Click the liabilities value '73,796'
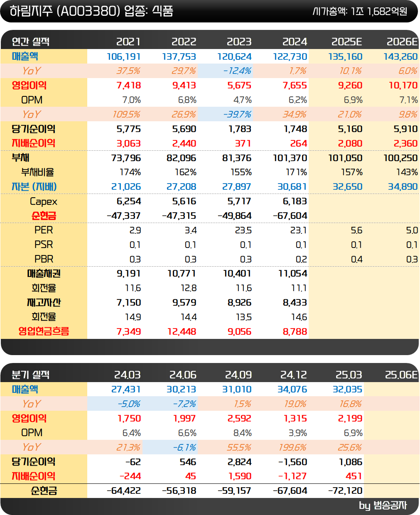The width and height of the screenshot is (420, 515). (126, 158)
